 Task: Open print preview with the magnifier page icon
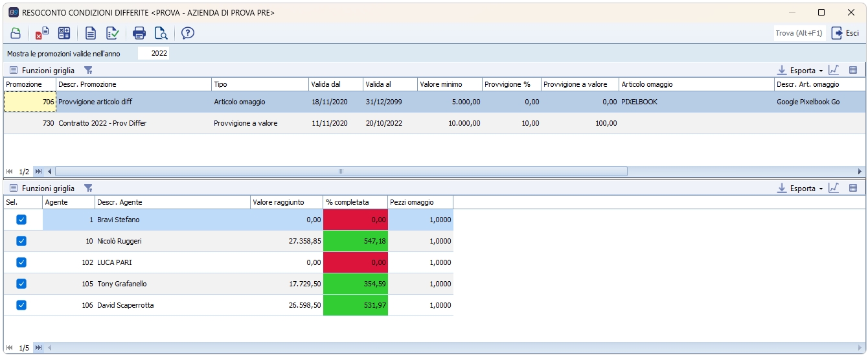click(161, 33)
